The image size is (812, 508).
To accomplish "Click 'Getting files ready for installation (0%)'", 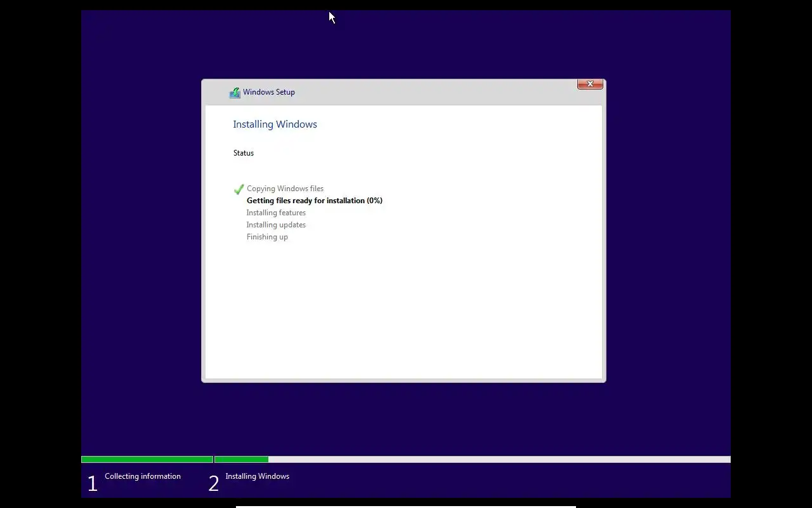I will (315, 201).
